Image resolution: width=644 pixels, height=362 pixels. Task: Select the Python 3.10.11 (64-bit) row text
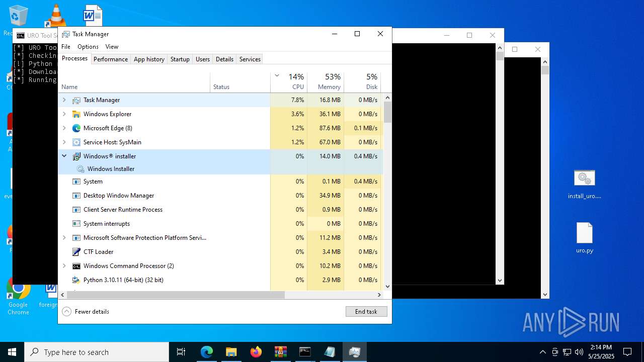[x=123, y=280]
